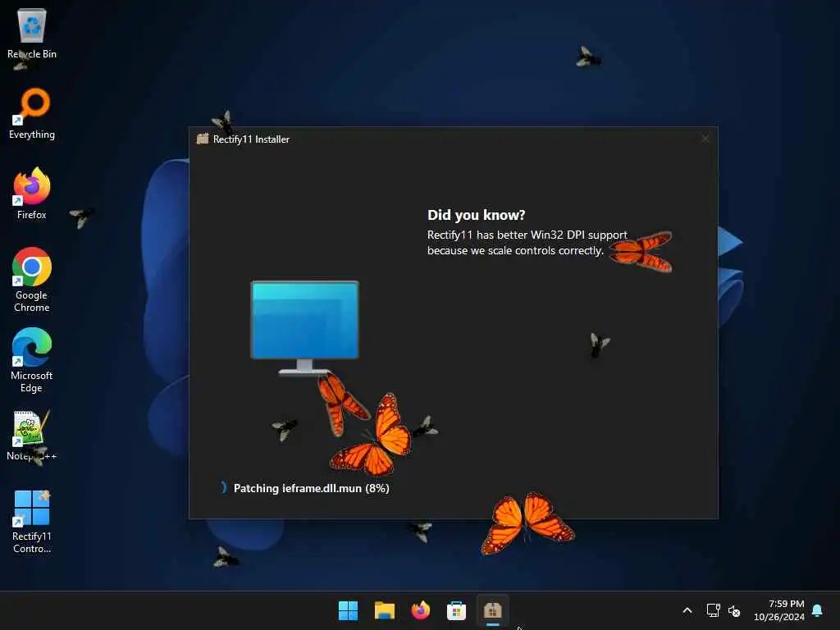The width and height of the screenshot is (840, 630).
Task: Open the clock showing 7:59 PM
Action: pos(779,610)
